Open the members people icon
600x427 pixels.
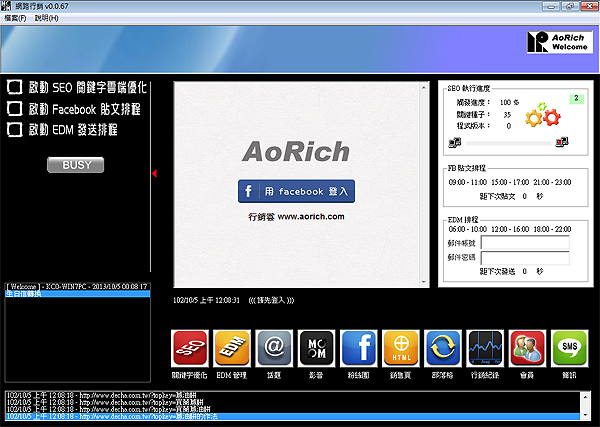click(x=527, y=348)
